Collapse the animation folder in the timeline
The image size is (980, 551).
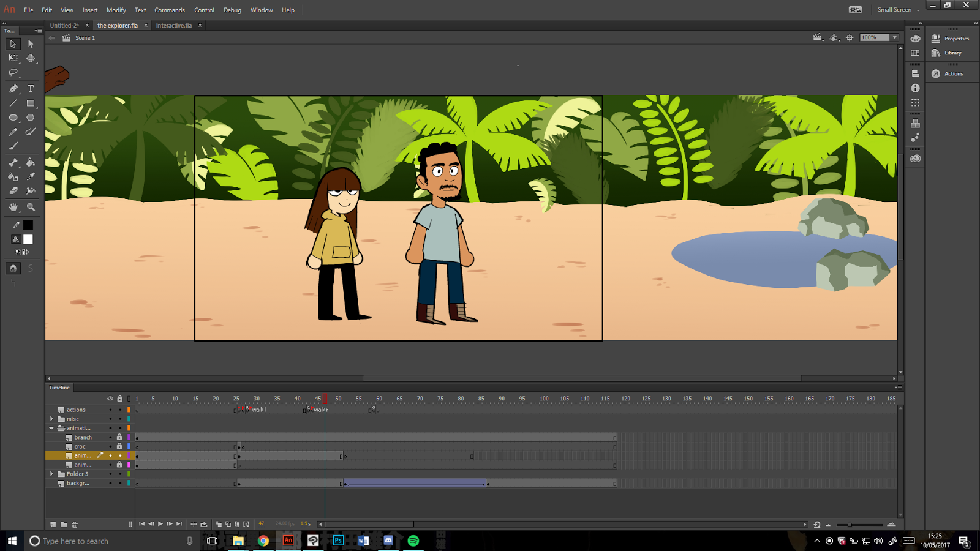tap(51, 428)
